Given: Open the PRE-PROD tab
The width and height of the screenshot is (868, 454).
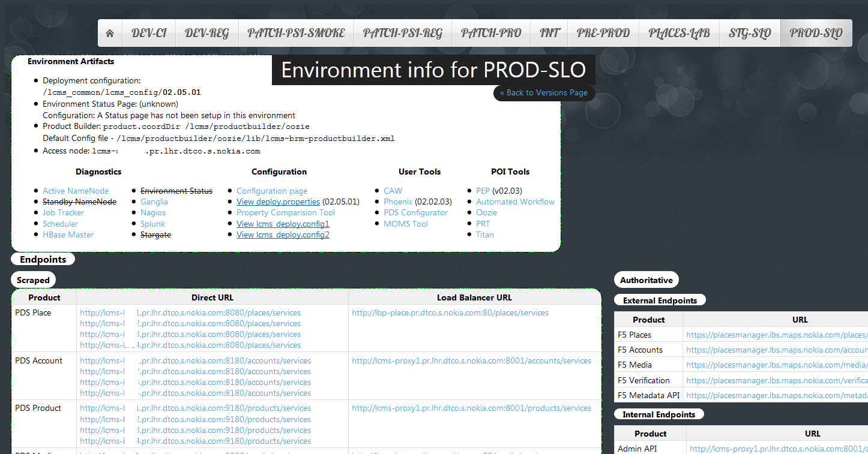Looking at the screenshot, I should point(603,33).
